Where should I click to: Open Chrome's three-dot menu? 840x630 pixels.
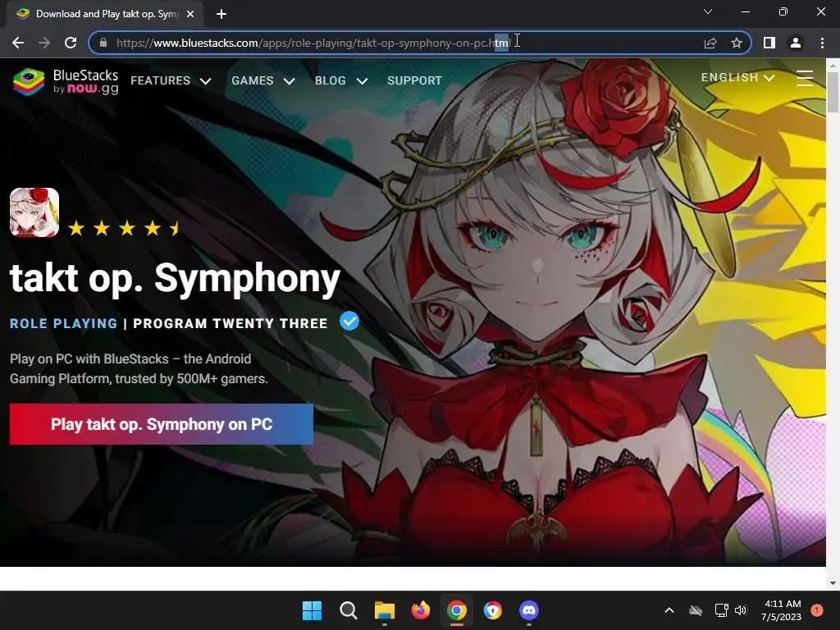[x=822, y=43]
